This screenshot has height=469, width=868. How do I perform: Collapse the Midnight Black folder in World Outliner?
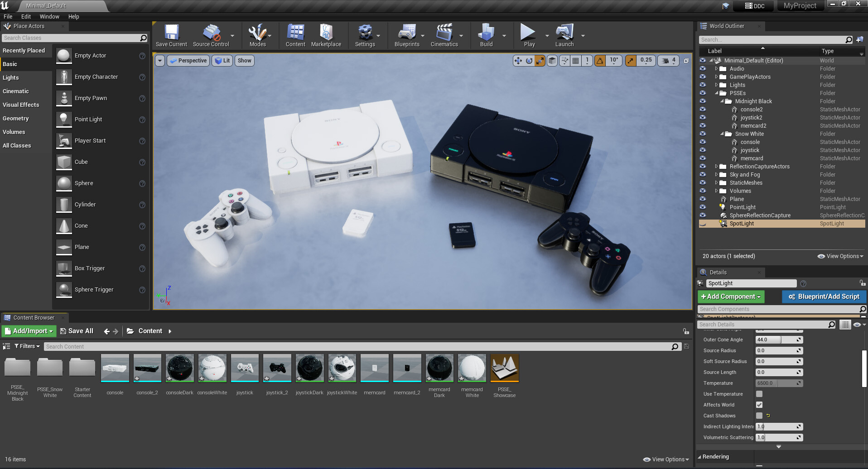pos(722,101)
